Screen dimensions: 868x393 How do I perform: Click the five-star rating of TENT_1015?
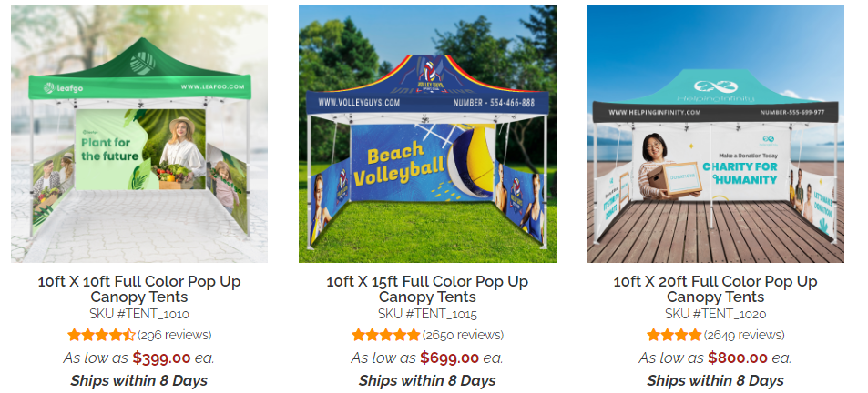point(386,335)
